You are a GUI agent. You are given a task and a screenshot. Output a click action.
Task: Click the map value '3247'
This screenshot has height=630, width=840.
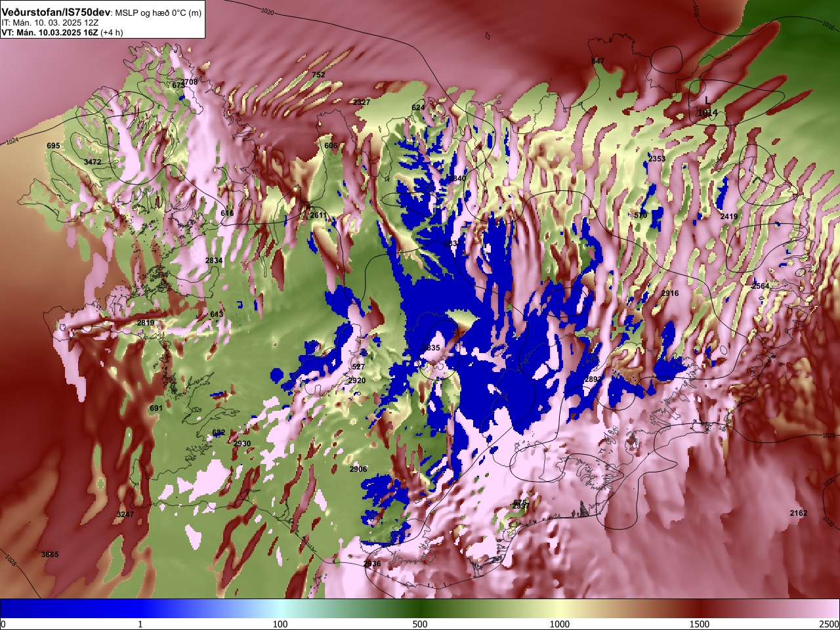pos(125,514)
